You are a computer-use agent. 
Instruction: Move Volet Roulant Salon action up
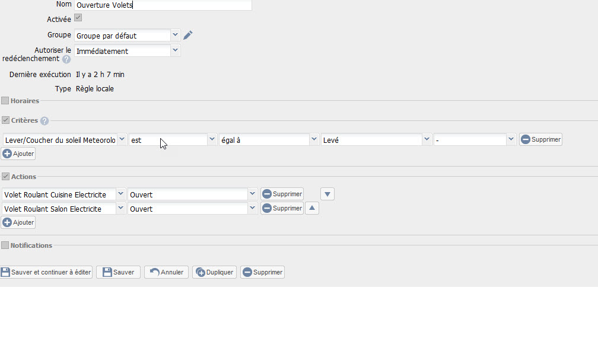pos(312,208)
